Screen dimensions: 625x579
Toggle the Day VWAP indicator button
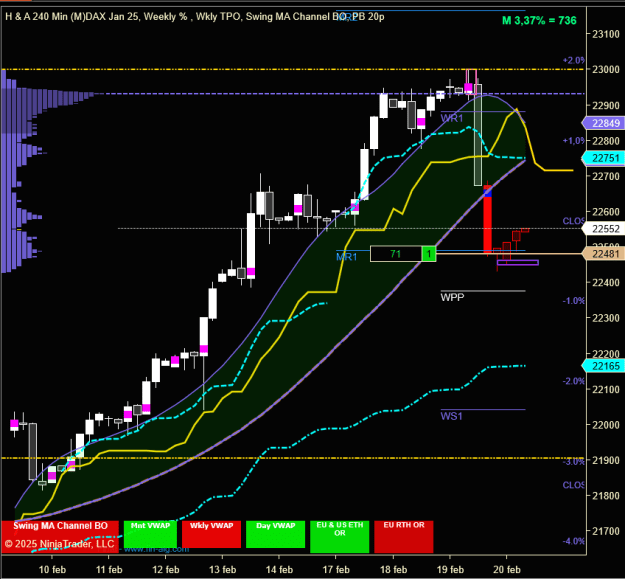point(275,534)
